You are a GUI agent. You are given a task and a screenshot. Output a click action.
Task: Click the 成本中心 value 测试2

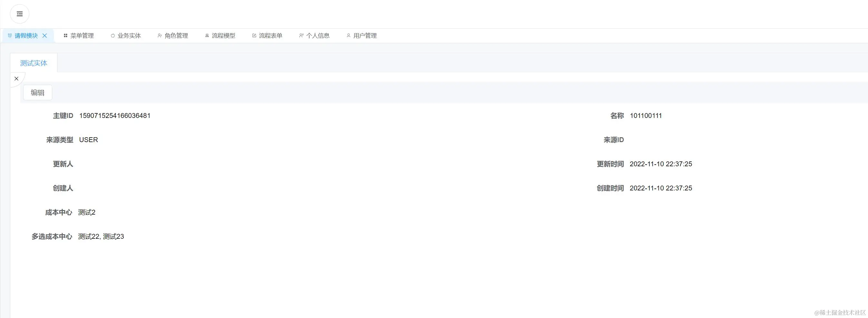click(x=87, y=213)
